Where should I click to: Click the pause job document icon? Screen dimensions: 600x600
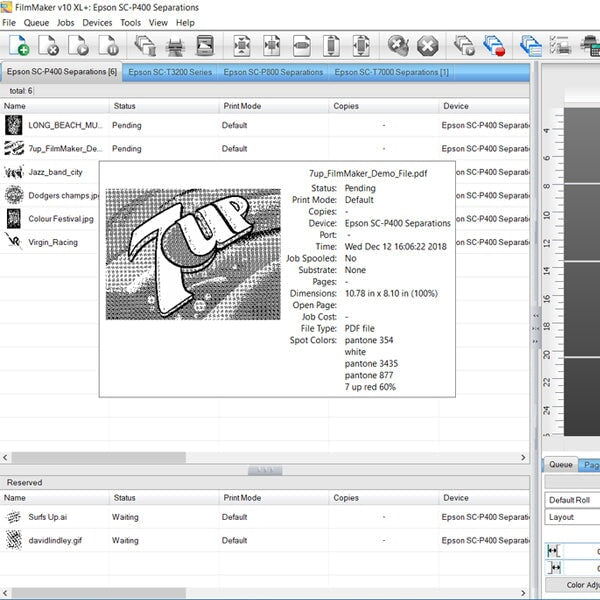tap(108, 45)
